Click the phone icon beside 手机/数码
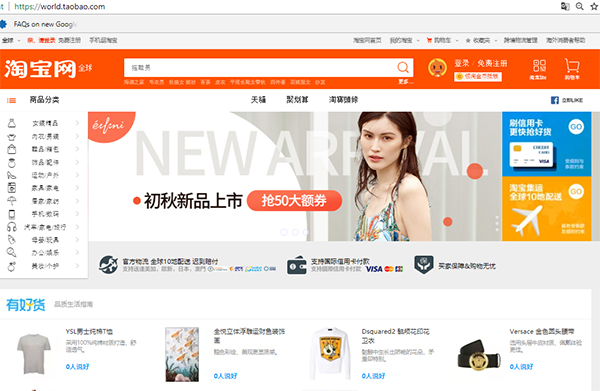Viewport: 600px width, 391px height. (x=12, y=214)
